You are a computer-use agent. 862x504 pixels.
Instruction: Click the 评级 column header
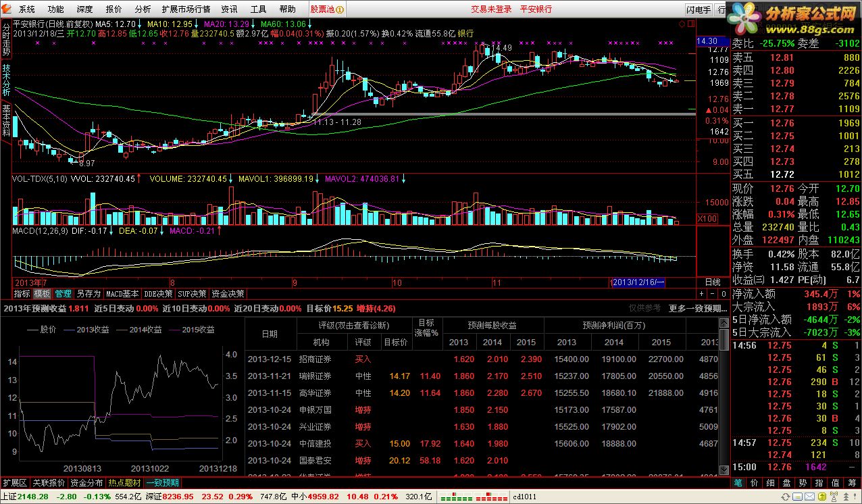(x=363, y=343)
